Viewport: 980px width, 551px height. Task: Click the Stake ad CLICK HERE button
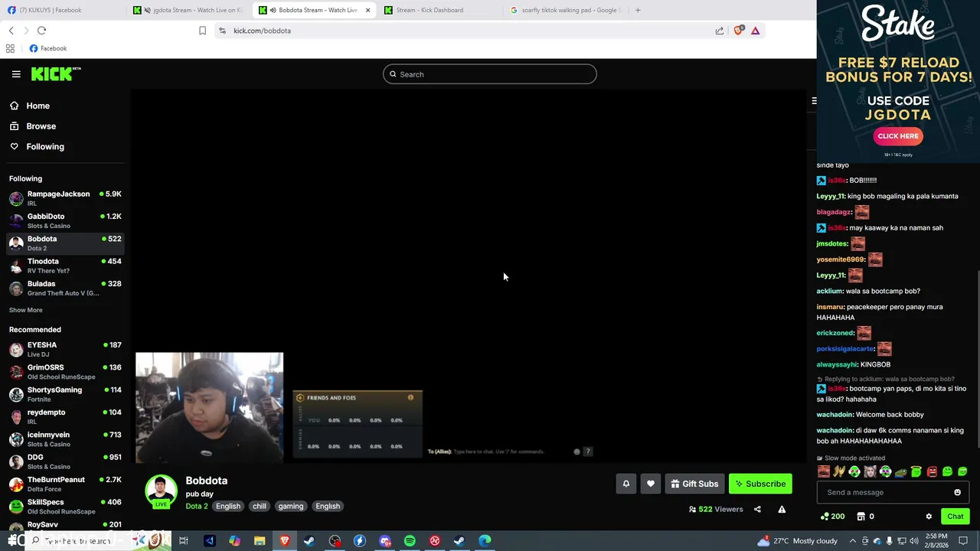tap(898, 136)
